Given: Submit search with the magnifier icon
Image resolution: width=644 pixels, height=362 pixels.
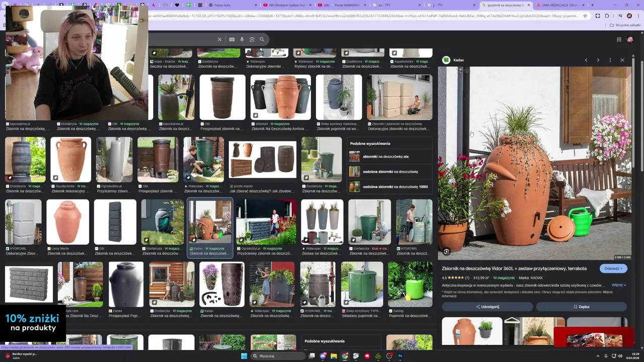Looking at the screenshot, I should pos(262,39).
